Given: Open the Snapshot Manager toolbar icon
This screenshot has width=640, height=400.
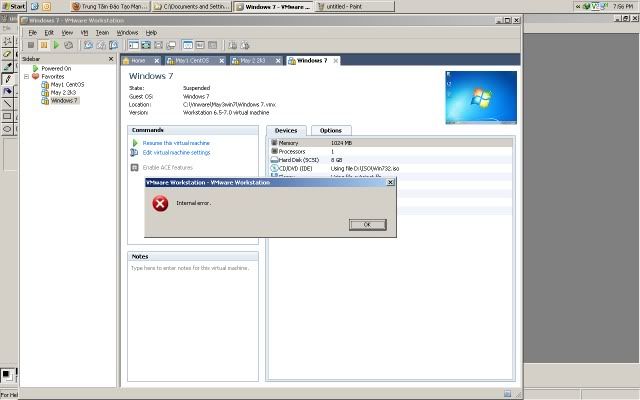Looking at the screenshot, I should click(113, 45).
